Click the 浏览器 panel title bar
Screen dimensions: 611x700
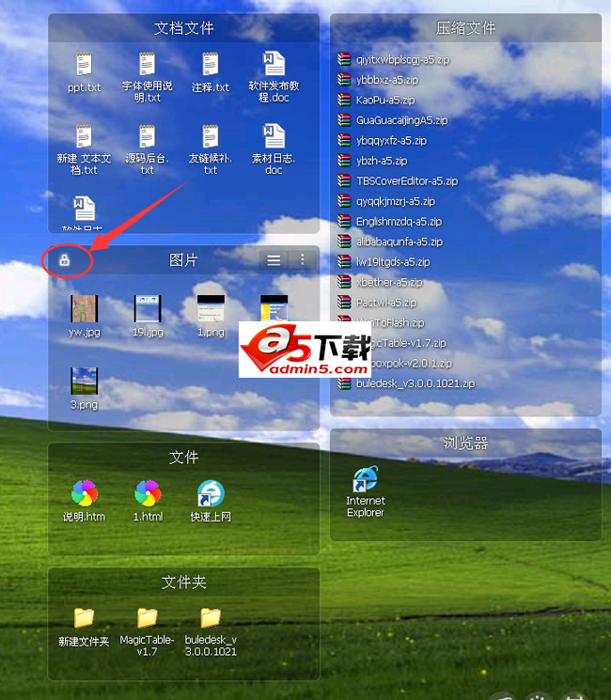pyautogui.click(x=465, y=443)
